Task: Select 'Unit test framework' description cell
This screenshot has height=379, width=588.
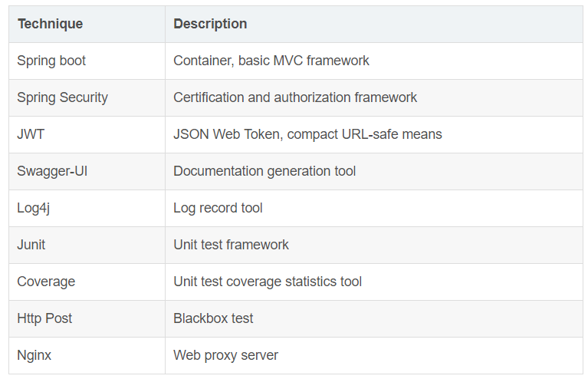Action: click(374, 245)
